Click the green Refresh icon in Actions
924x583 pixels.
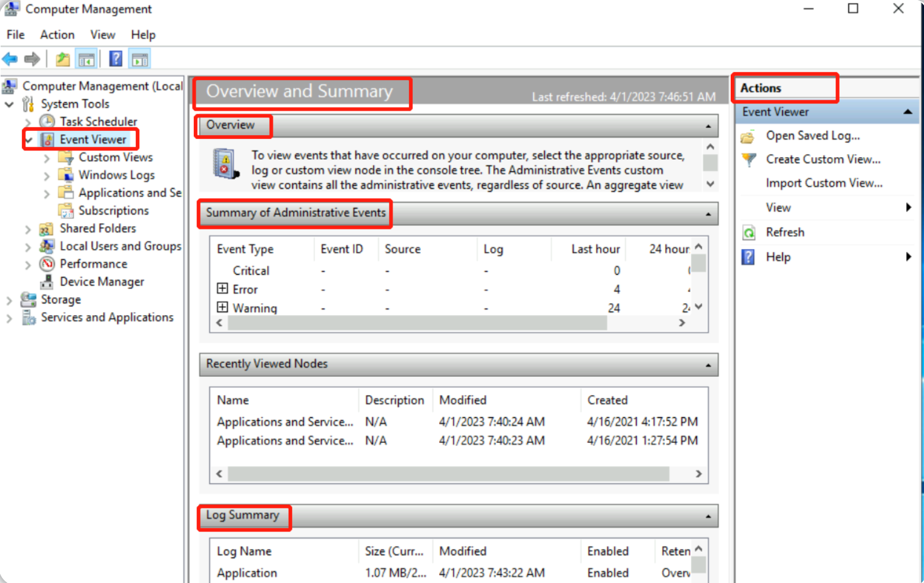coord(748,232)
